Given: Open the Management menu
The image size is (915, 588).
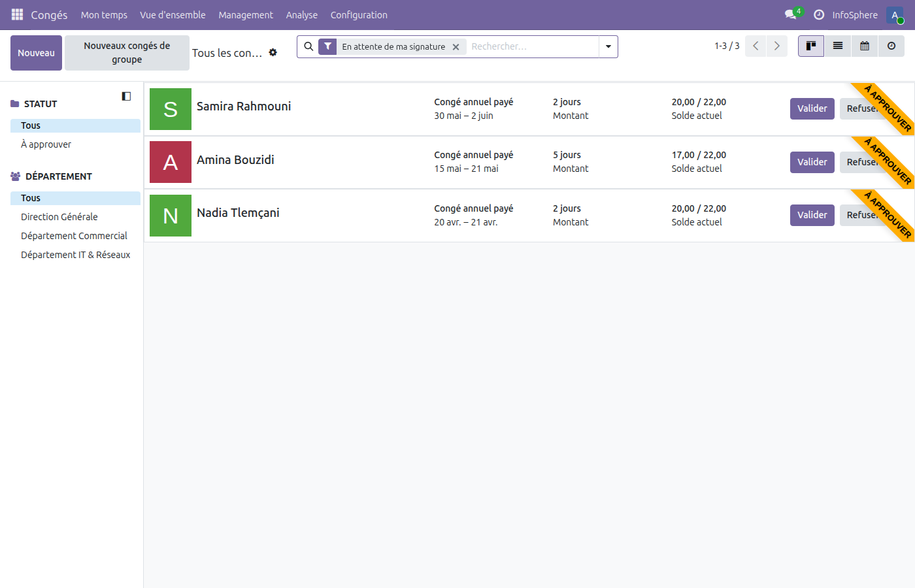Looking at the screenshot, I should tap(246, 14).
